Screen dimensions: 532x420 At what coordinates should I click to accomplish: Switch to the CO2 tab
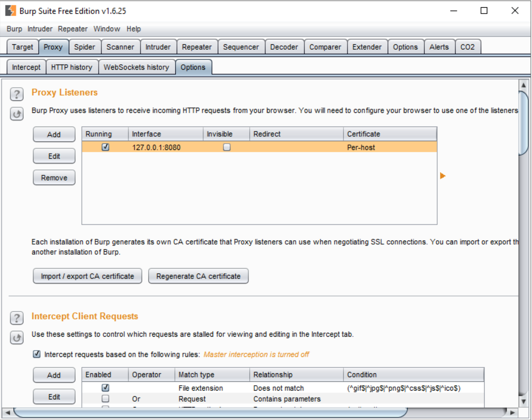467,47
